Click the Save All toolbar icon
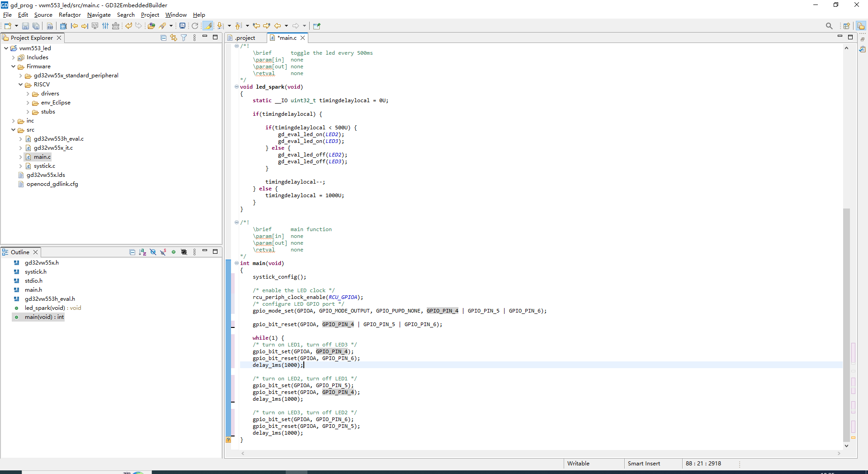868x474 pixels. coord(36,26)
